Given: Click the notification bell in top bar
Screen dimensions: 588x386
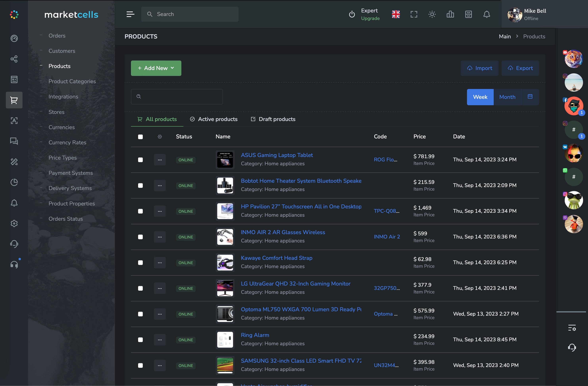Looking at the screenshot, I should 486,14.
